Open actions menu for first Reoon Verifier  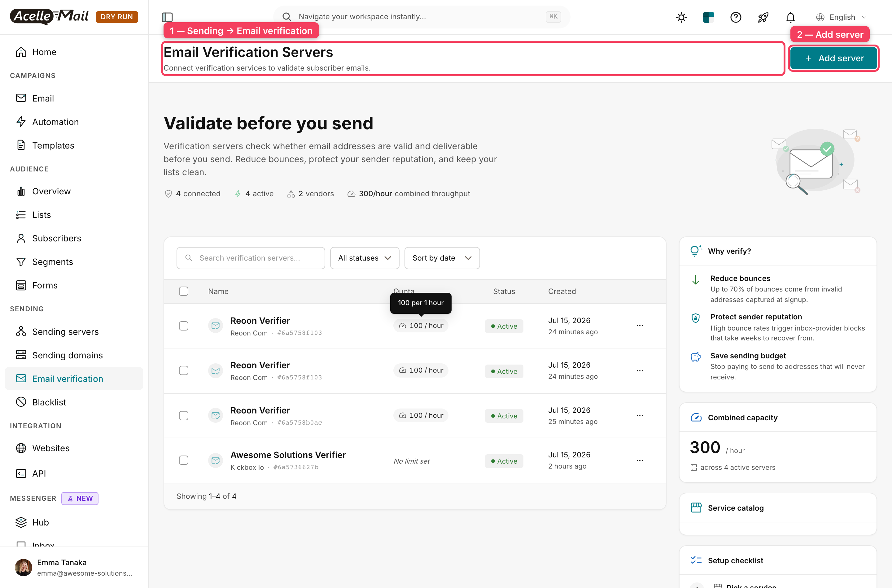tap(640, 326)
